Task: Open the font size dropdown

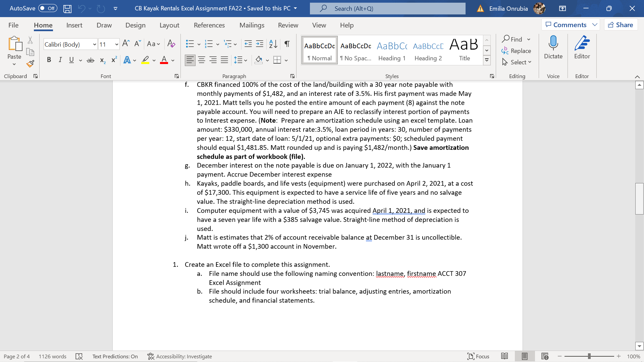Action: pyautogui.click(x=116, y=44)
